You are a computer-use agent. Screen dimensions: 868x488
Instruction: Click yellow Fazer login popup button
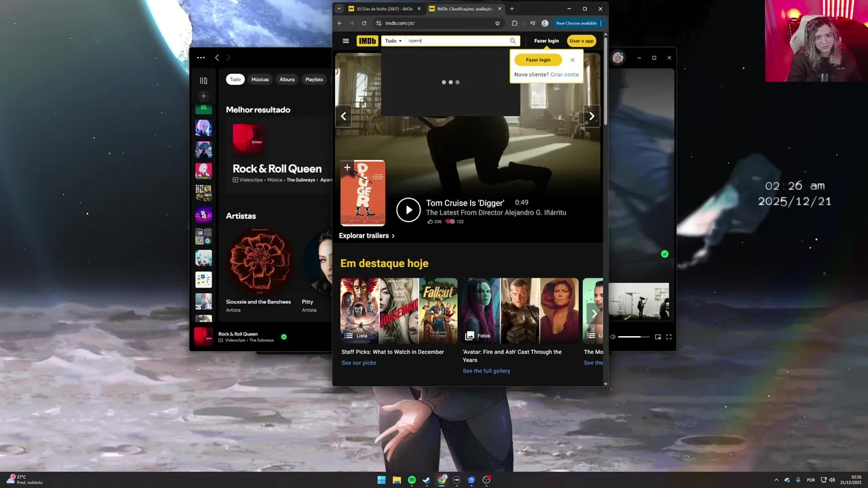538,60
